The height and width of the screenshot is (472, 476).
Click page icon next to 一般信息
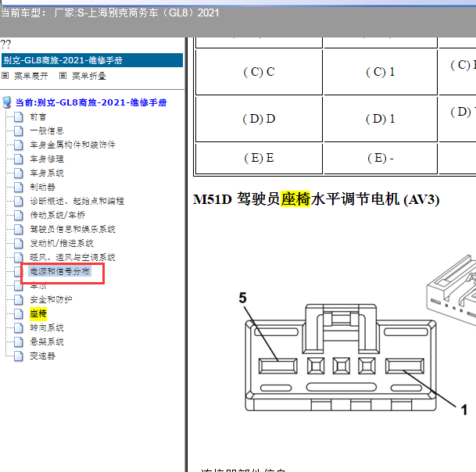click(x=19, y=131)
